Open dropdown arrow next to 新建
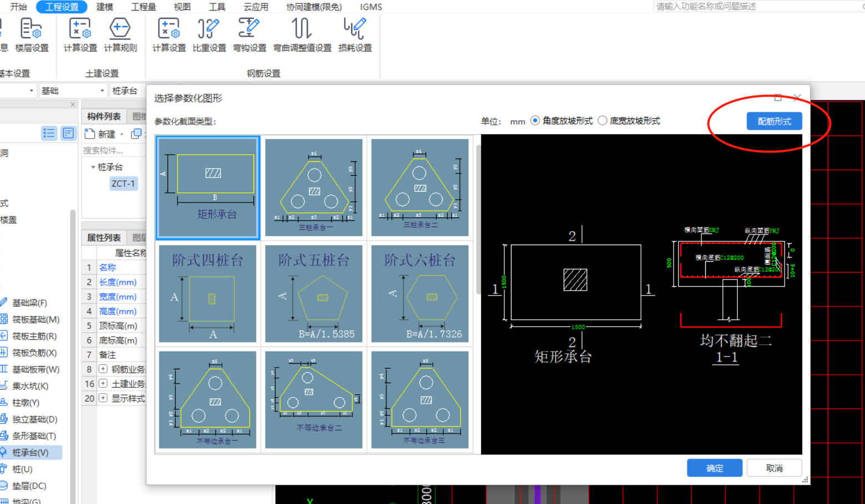The image size is (865, 504). pyautogui.click(x=122, y=134)
